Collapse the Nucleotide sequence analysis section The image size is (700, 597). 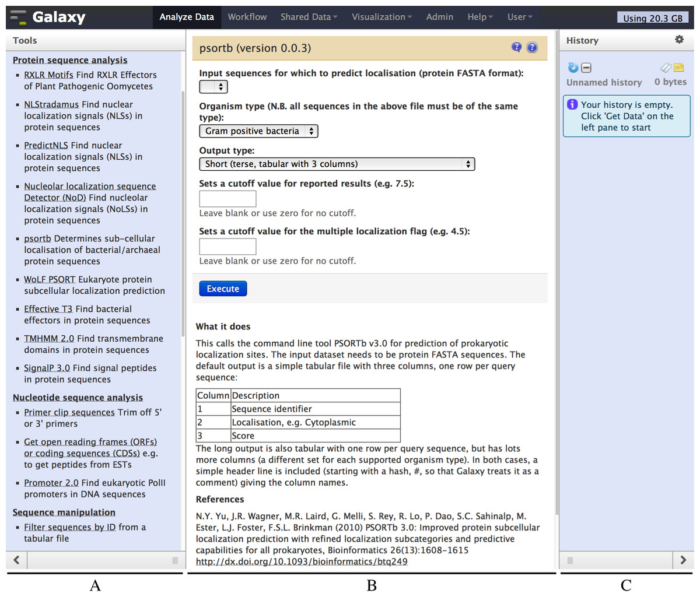(x=78, y=398)
